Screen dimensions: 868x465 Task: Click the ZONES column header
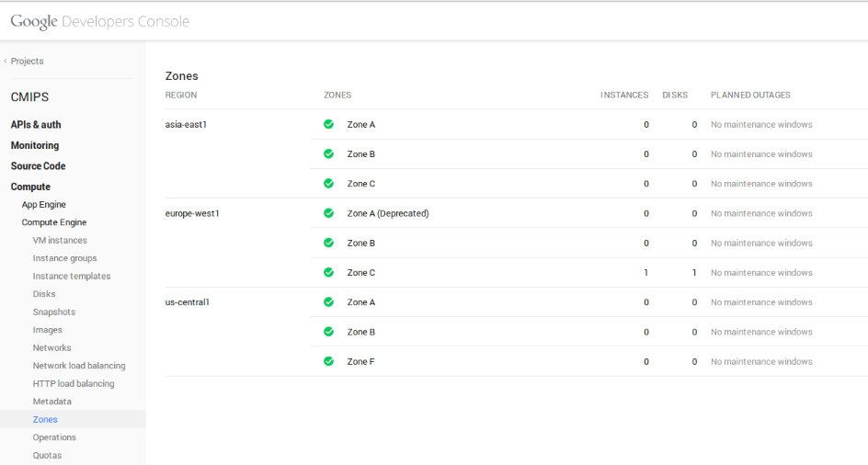tap(337, 95)
